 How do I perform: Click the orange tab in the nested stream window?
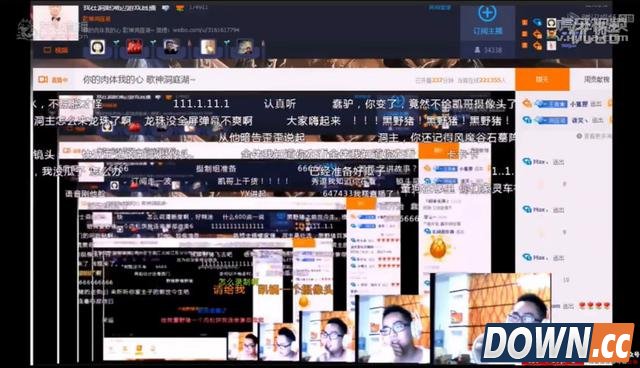(x=439, y=151)
